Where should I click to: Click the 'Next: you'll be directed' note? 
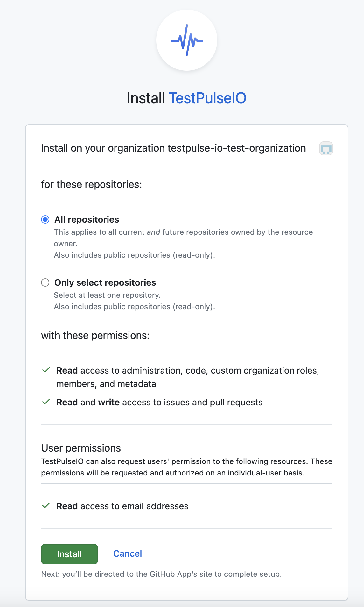pos(161,574)
